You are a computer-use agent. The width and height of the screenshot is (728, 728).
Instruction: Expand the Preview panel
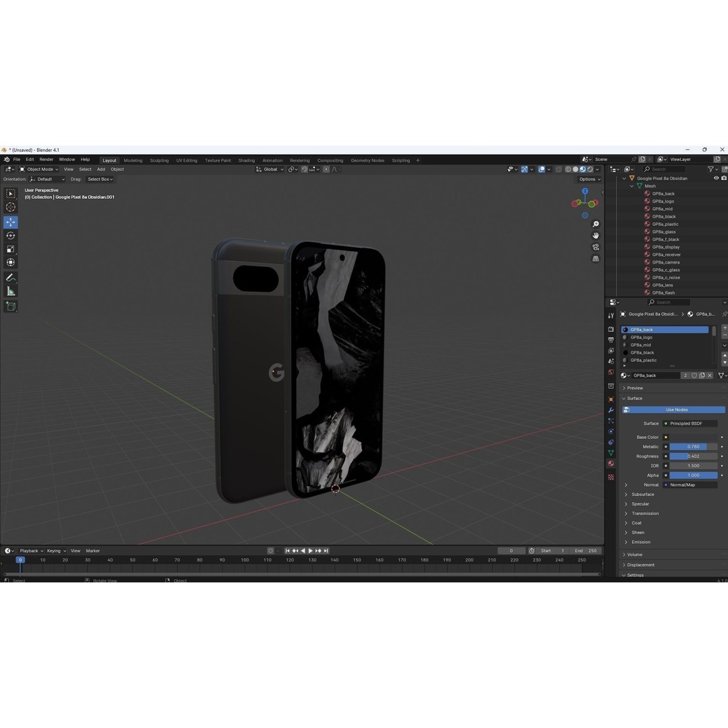click(x=634, y=388)
